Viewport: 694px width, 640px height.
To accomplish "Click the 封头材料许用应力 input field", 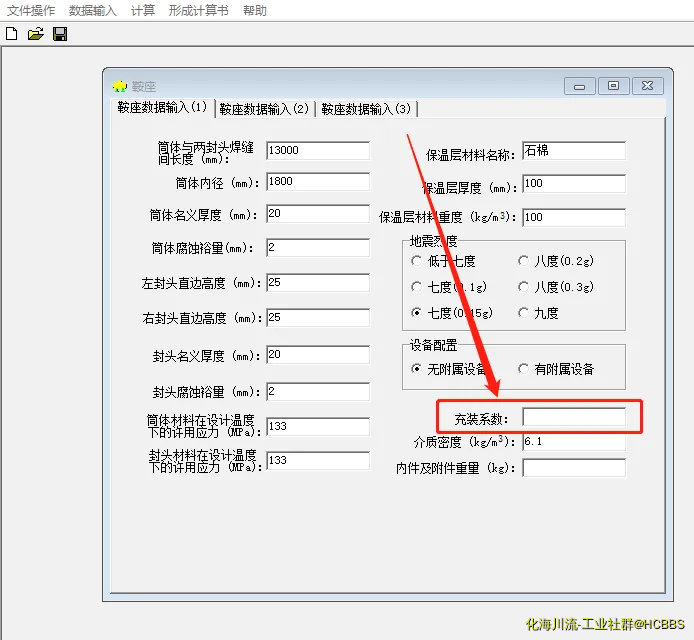I will click(x=318, y=460).
